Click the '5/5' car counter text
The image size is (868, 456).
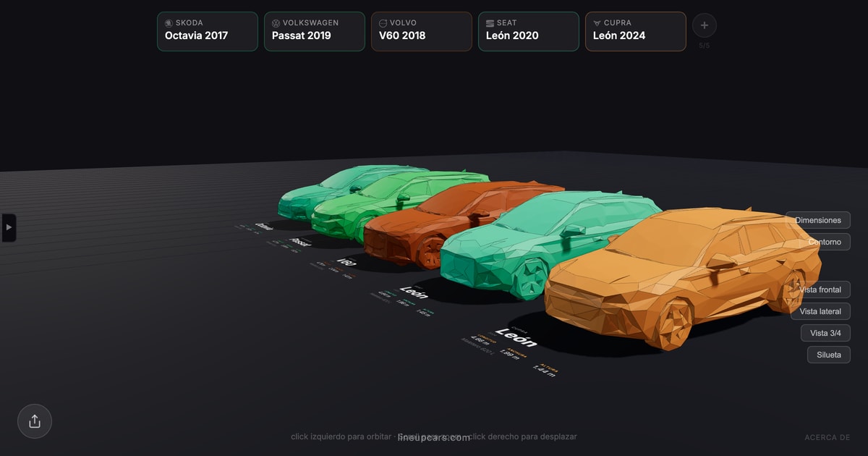click(705, 46)
